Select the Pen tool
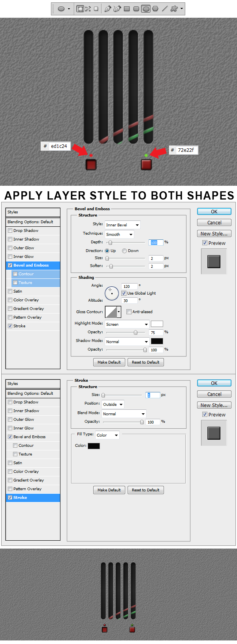Viewport: 237px width, 644px height. click(x=107, y=9)
